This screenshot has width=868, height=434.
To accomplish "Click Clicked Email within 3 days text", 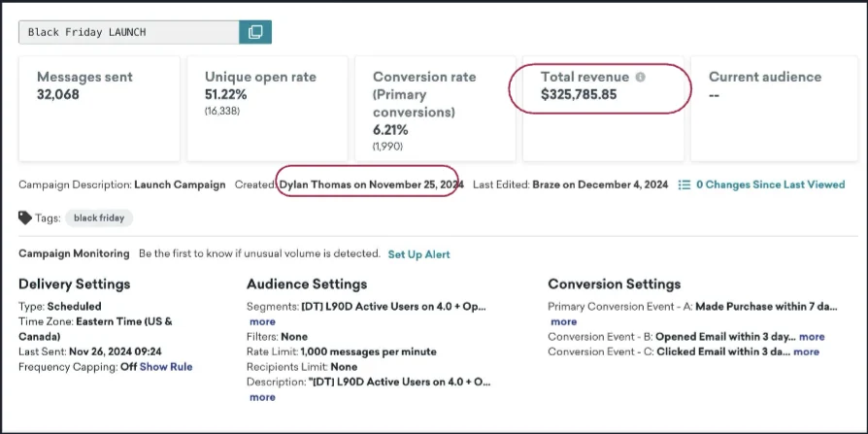I will point(723,351).
